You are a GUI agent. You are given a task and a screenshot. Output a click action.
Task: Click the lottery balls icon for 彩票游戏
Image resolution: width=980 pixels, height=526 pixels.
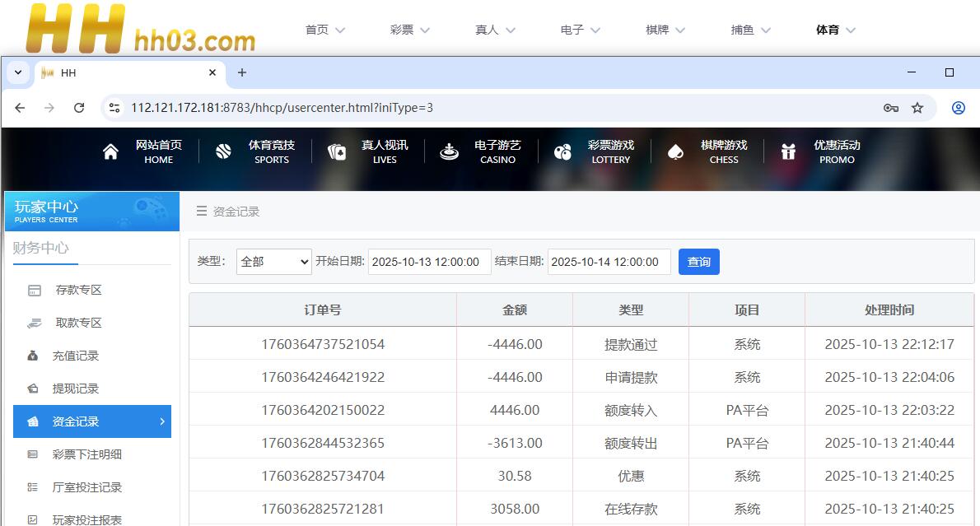coord(562,152)
